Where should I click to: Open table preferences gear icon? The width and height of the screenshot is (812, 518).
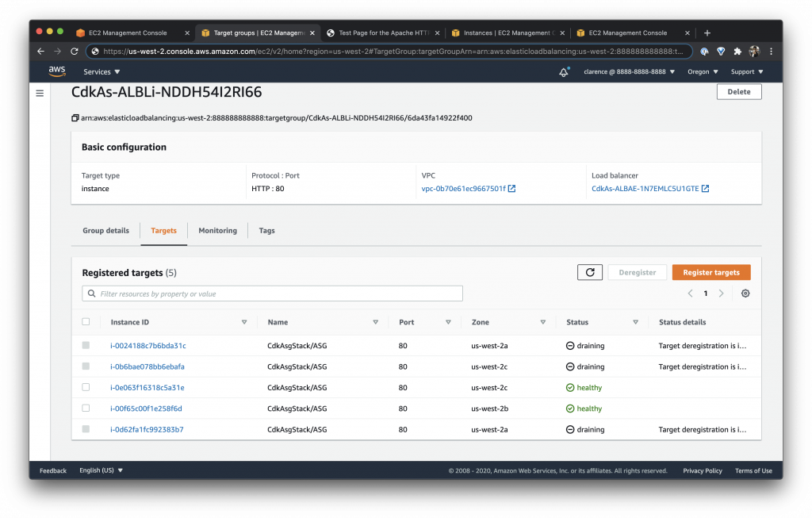pyautogui.click(x=745, y=294)
